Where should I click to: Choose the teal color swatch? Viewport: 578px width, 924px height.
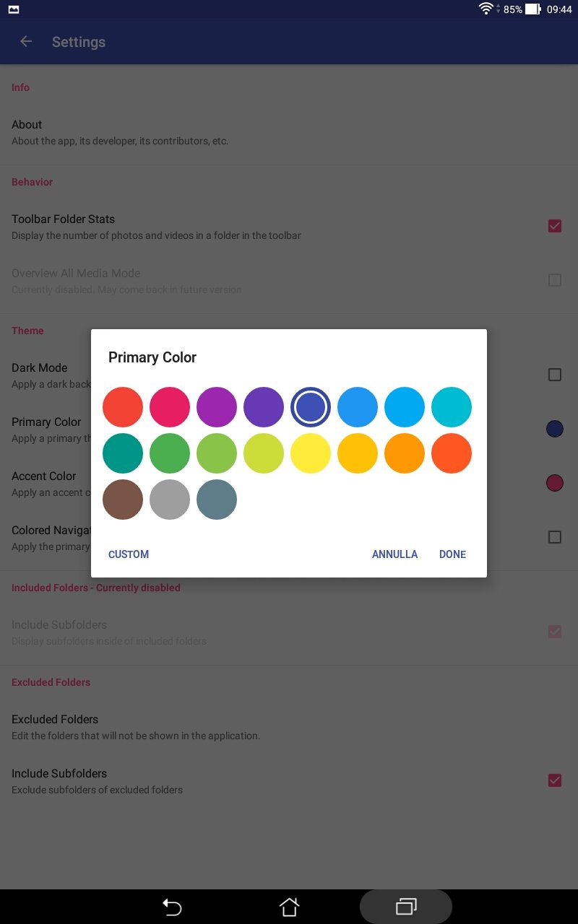pos(123,453)
